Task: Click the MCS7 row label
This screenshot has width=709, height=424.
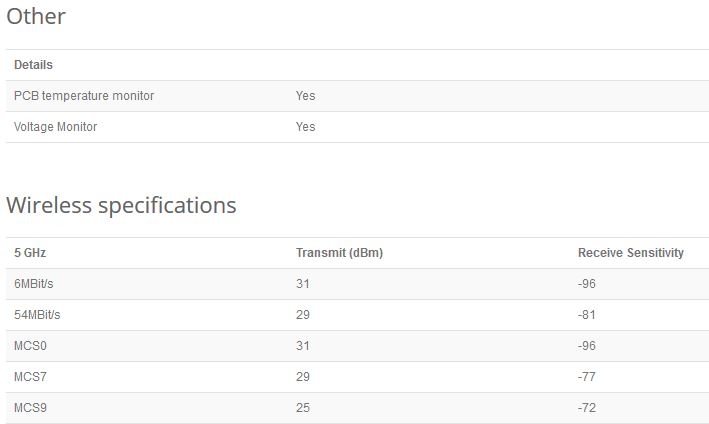Action: pos(30,377)
